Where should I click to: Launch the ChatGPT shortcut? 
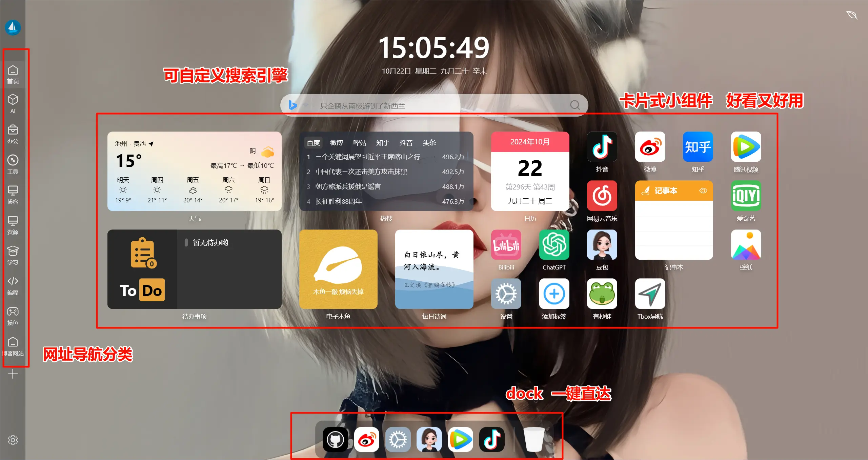point(554,245)
